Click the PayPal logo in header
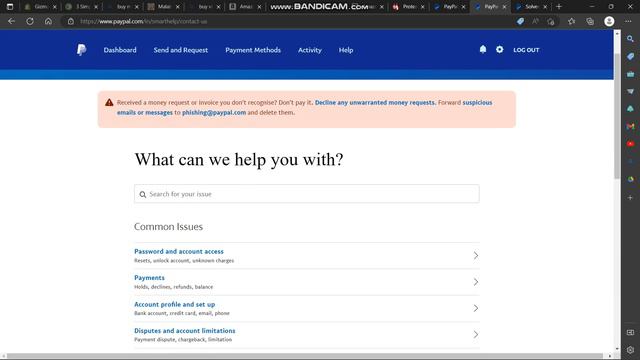Screen dimensions: 640x360 pyautogui.click(x=82, y=50)
